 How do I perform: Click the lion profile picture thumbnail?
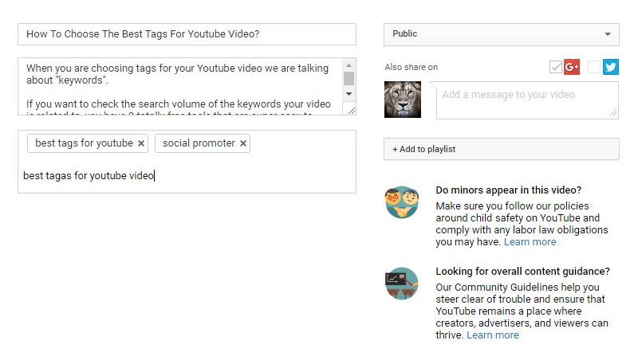(x=403, y=100)
